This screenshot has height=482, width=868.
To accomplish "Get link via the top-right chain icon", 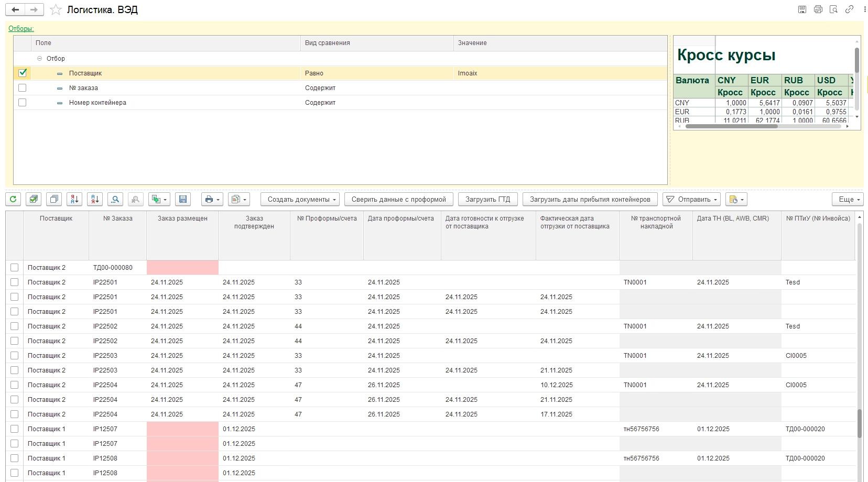I will [849, 9].
